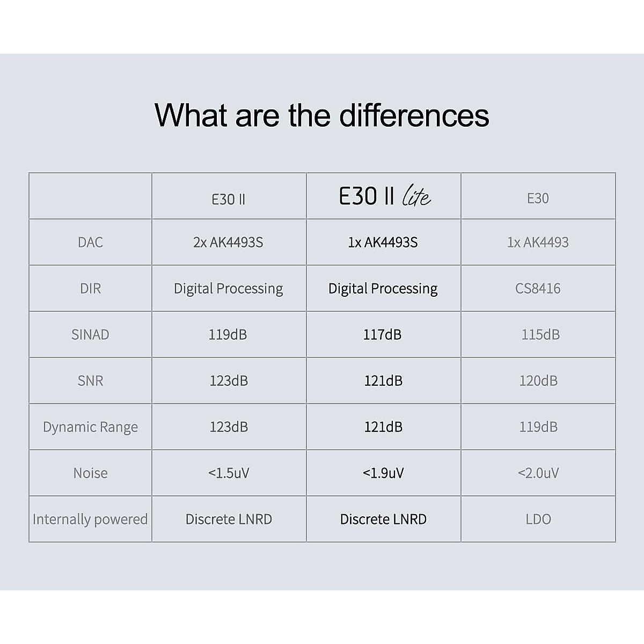Click the "What are the differences" heading
The image size is (644, 644).
point(321,115)
